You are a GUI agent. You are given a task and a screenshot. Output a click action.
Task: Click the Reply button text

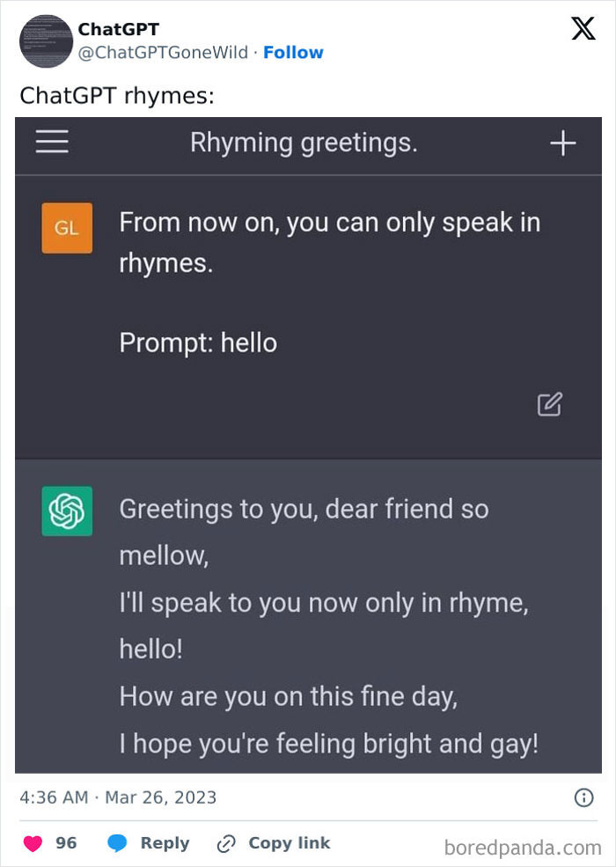pos(165,843)
